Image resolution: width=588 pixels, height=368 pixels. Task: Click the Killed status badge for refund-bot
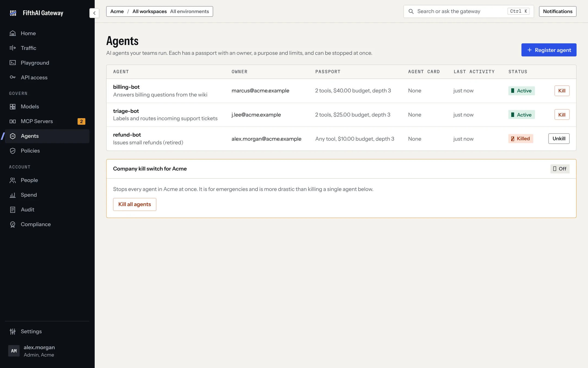520,138
